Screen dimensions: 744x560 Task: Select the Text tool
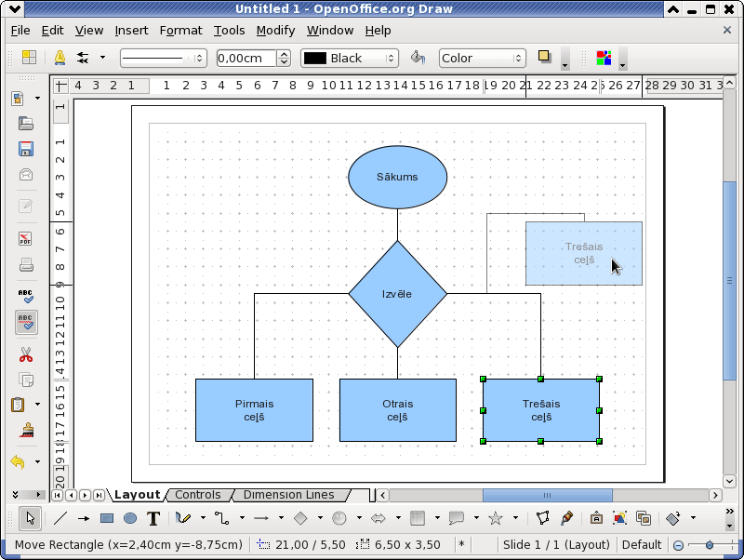(x=153, y=518)
